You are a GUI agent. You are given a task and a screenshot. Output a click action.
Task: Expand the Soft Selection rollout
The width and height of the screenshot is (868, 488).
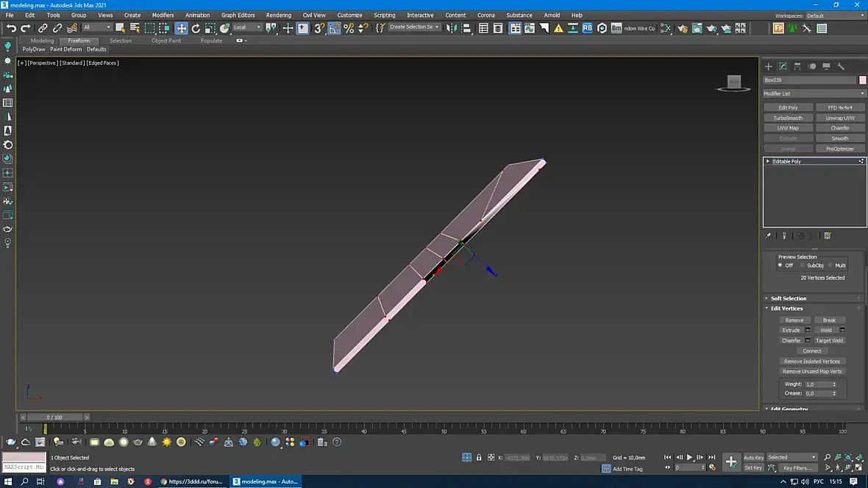coord(789,298)
